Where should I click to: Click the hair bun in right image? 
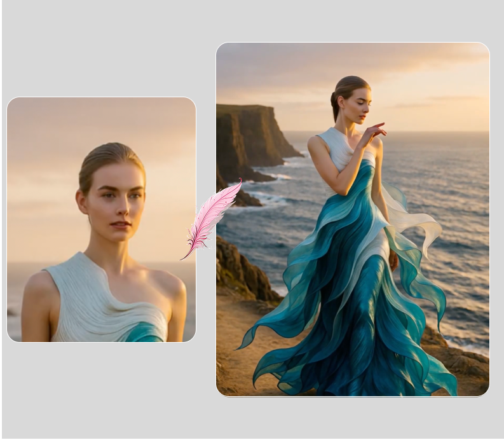click(x=334, y=99)
